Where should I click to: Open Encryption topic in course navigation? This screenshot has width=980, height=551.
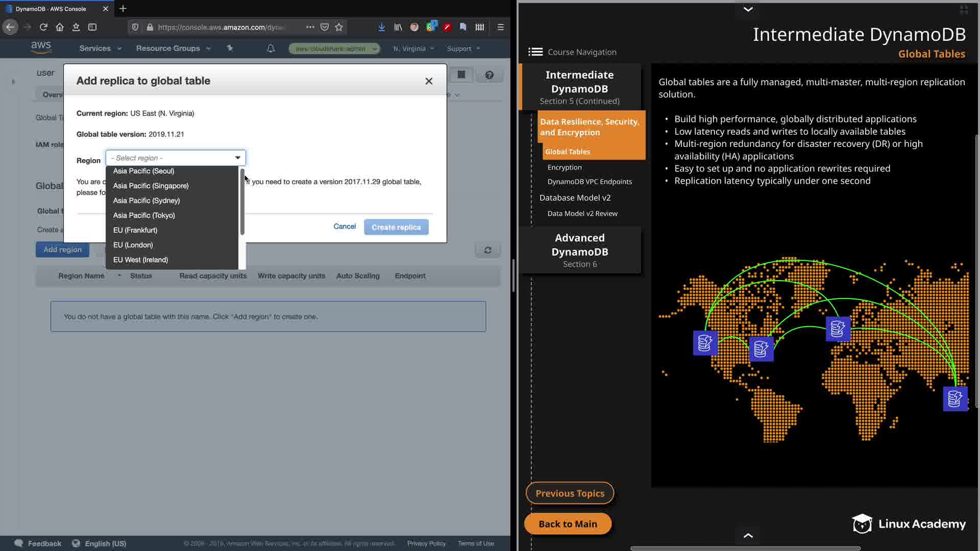(x=565, y=167)
